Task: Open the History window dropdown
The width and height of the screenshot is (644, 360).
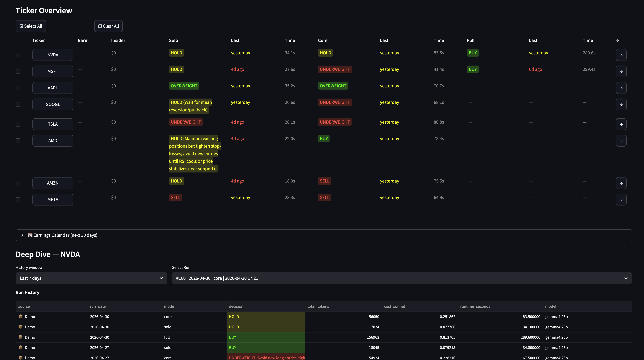Action: [x=91, y=278]
